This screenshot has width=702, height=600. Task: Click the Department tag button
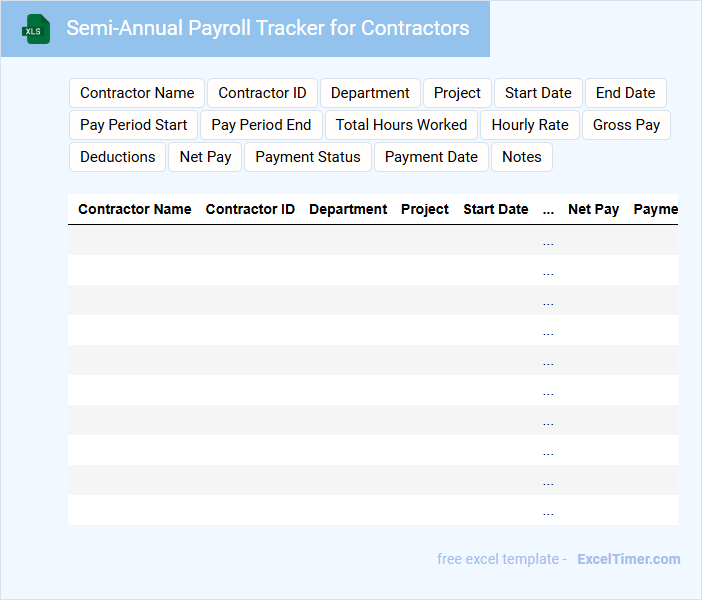coord(370,93)
